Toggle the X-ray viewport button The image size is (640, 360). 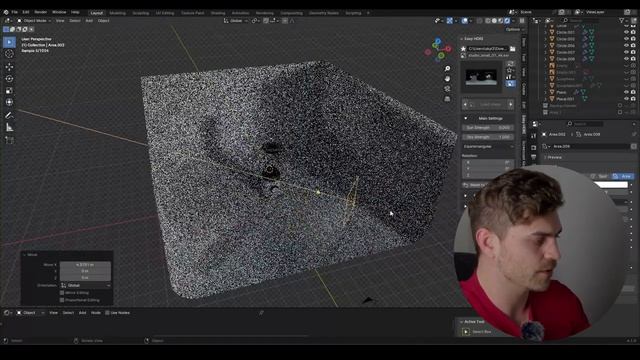pos(480,20)
